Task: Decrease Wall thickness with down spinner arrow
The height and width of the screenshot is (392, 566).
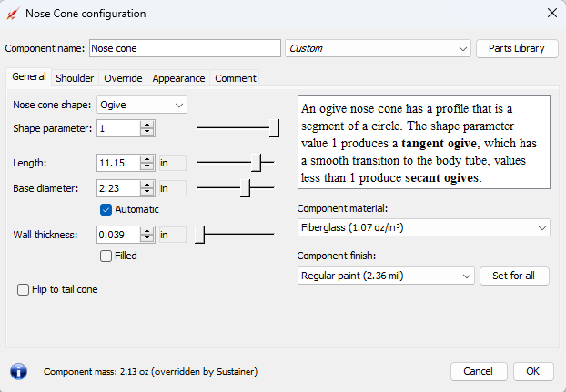Action: pos(147,238)
